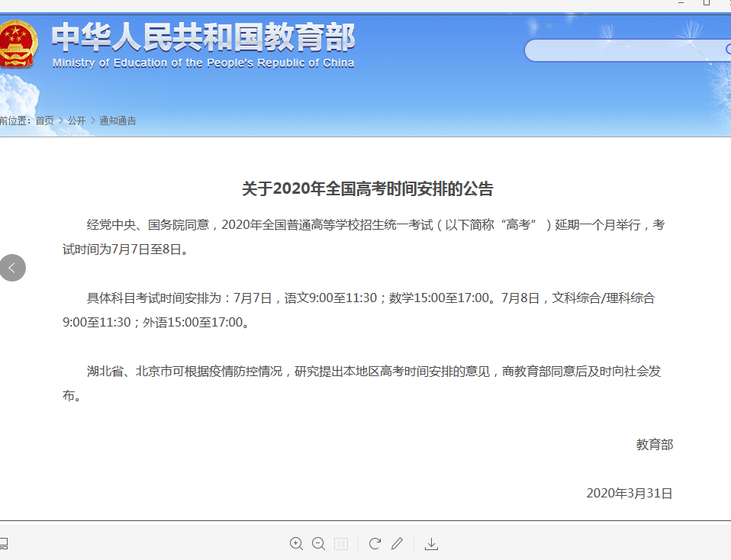Minimize the viewer window
This screenshot has height=560, width=731.
(x=681, y=4)
